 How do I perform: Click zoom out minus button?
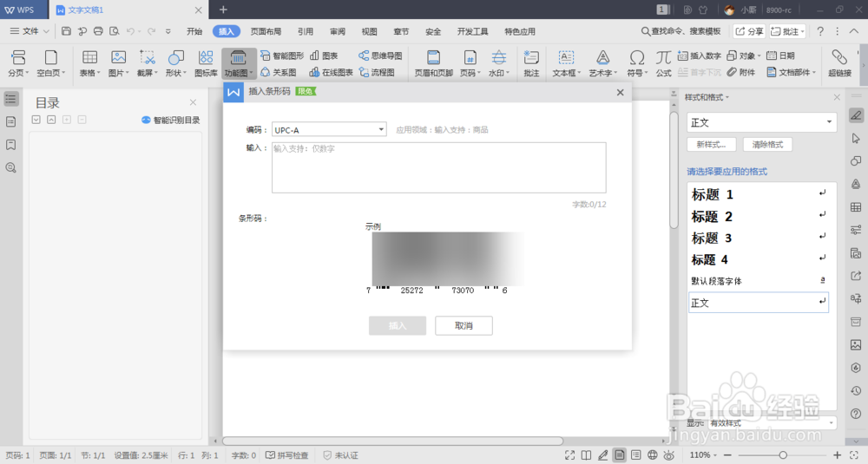[727, 454]
